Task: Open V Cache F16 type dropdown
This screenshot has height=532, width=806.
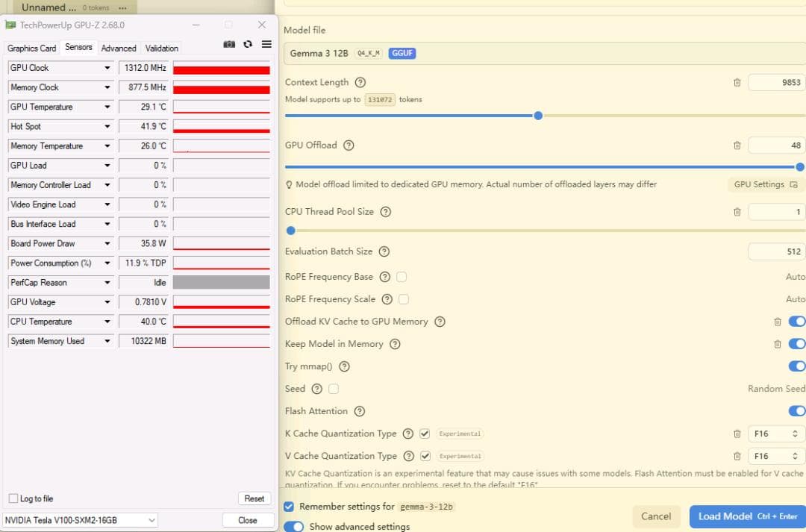Action: click(775, 456)
